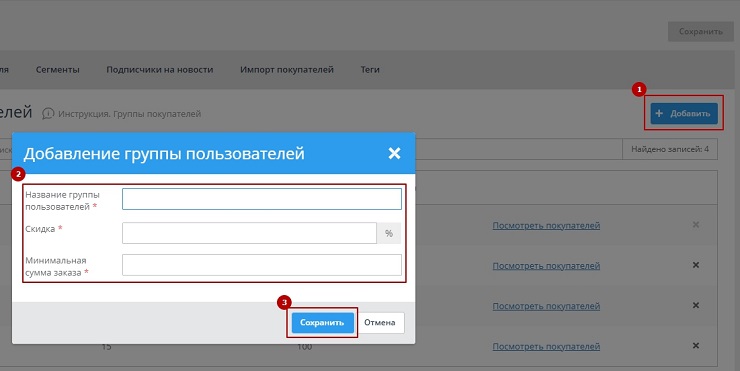Focus the Скидка percentage field
The height and width of the screenshot is (371, 740).
tap(249, 233)
